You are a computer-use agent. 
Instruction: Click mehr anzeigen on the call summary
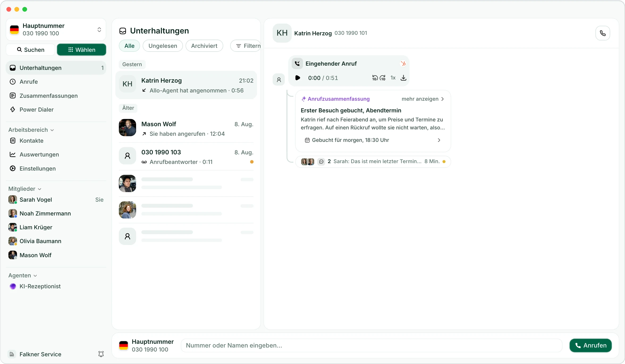[423, 99]
